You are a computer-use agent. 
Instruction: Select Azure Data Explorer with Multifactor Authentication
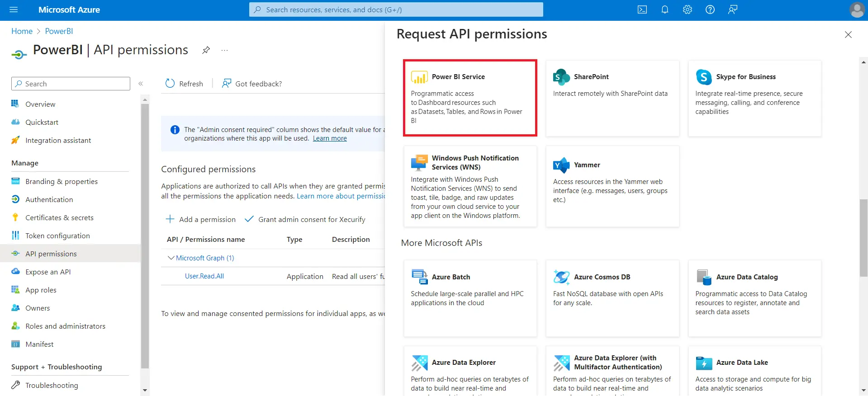612,371
